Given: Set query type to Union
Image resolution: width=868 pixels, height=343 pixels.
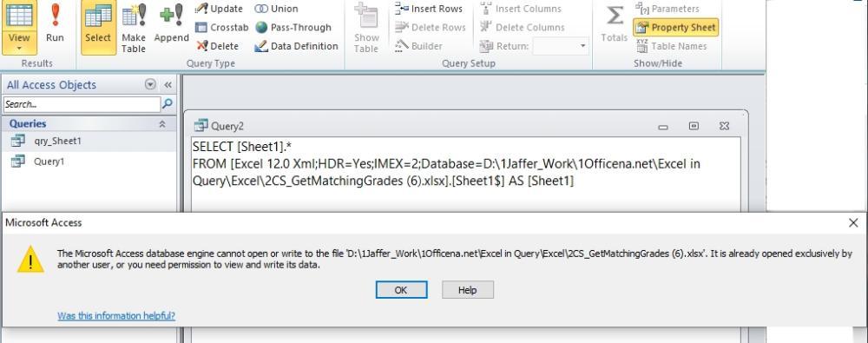Looking at the screenshot, I should pos(276,9).
